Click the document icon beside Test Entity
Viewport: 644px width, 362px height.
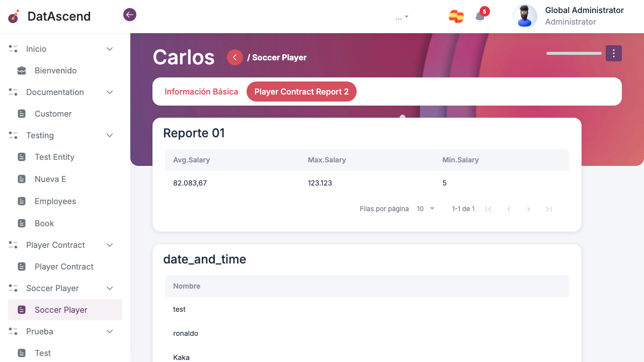pyautogui.click(x=22, y=157)
